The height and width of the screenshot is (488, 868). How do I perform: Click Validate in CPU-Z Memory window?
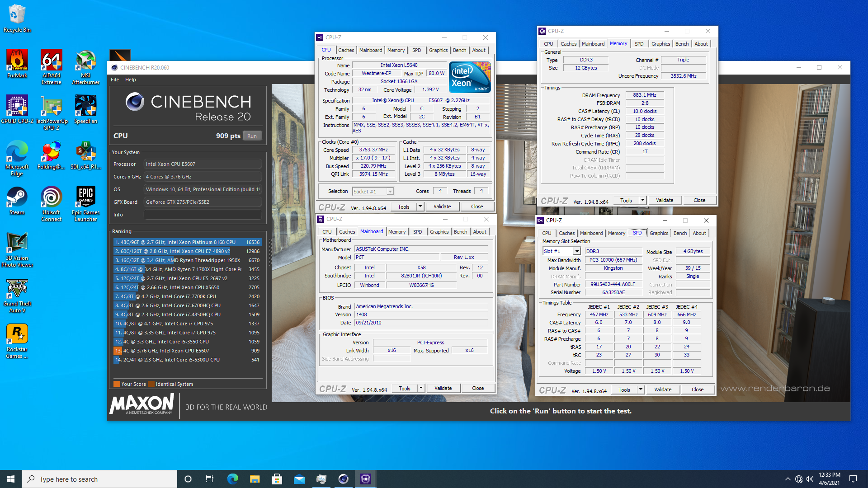665,200
